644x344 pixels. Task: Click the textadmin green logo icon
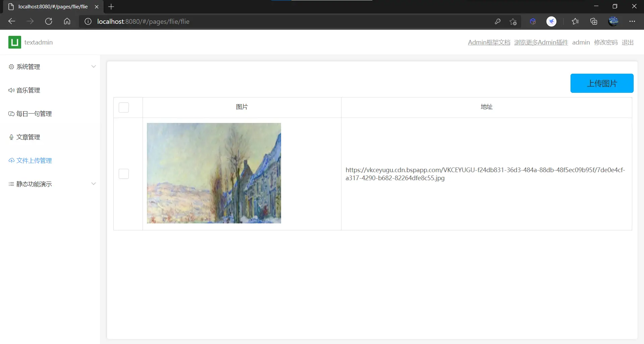14,42
